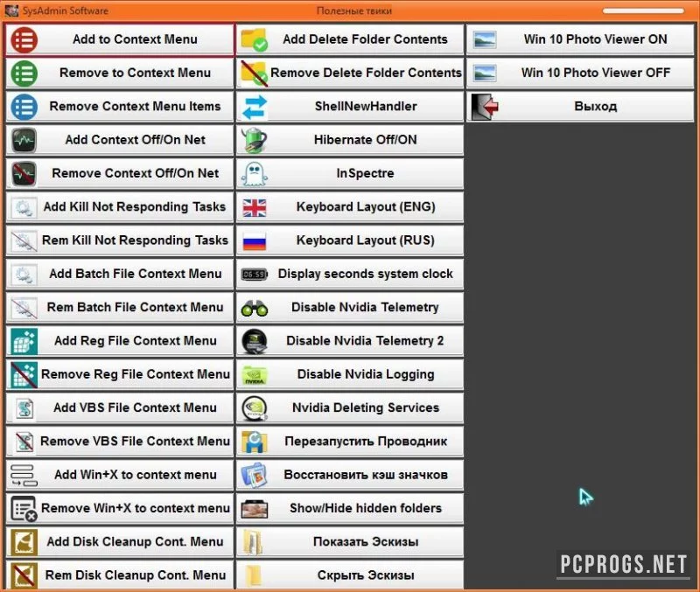Screen dimensions: 700x592
Task: Click the script icon for Add VBS File Context Menu
Action: [24, 408]
